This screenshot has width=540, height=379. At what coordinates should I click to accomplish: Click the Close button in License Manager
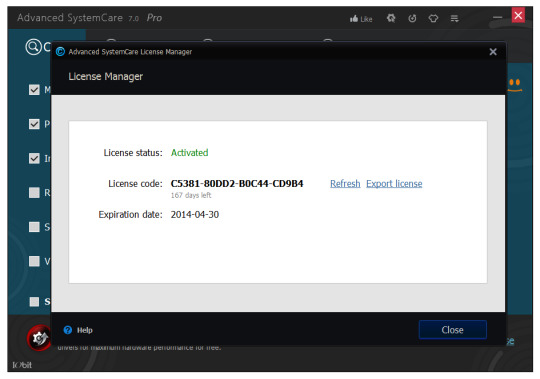(x=453, y=330)
